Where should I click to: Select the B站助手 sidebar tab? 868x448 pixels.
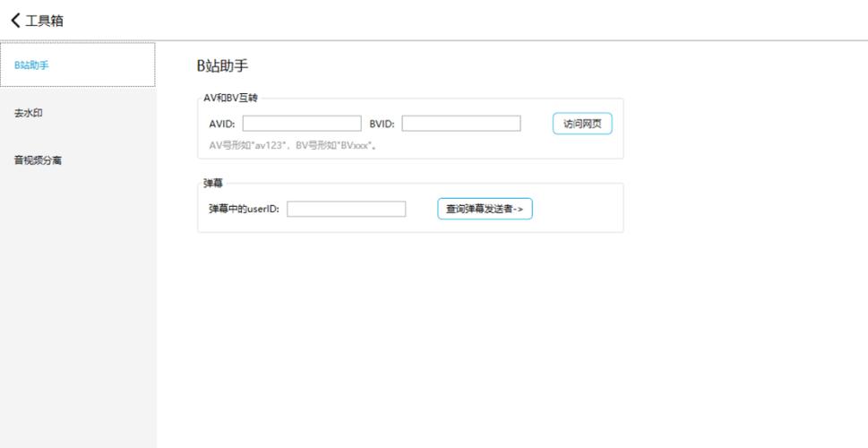click(x=78, y=65)
